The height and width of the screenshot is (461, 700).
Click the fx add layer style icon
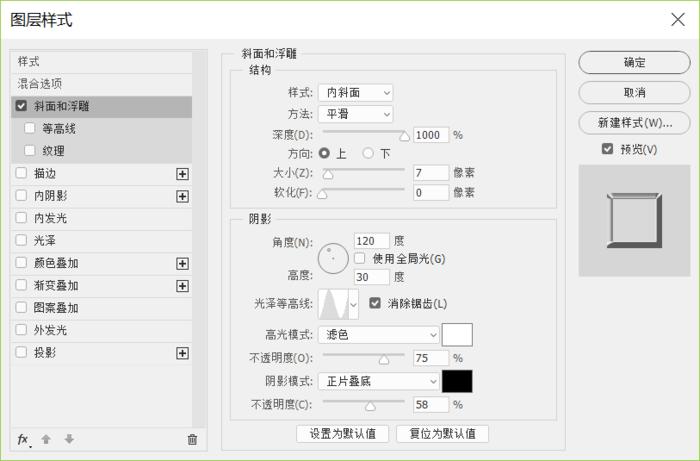click(23, 440)
